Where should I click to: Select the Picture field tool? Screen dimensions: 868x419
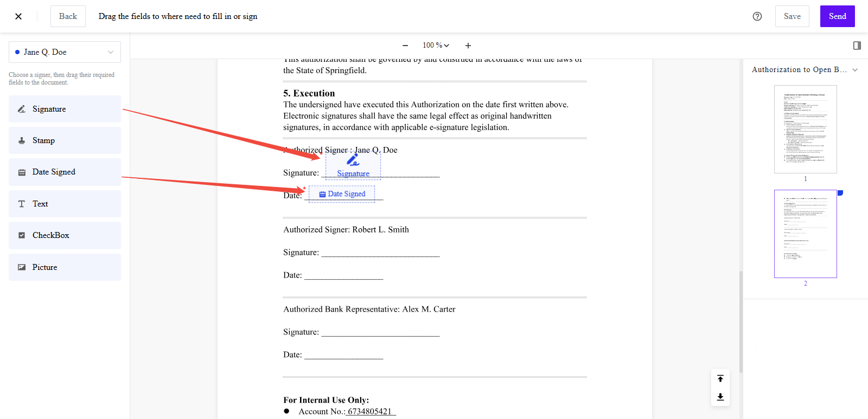click(x=65, y=267)
